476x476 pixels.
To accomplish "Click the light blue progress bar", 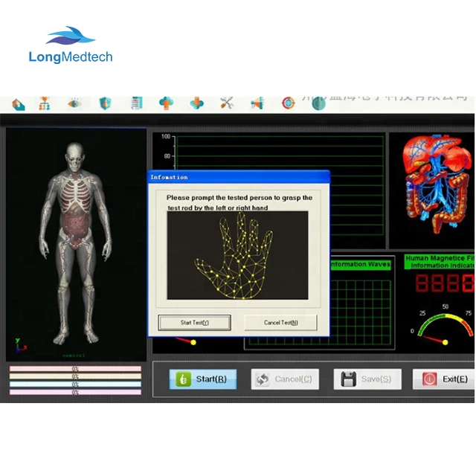I will point(75,385).
